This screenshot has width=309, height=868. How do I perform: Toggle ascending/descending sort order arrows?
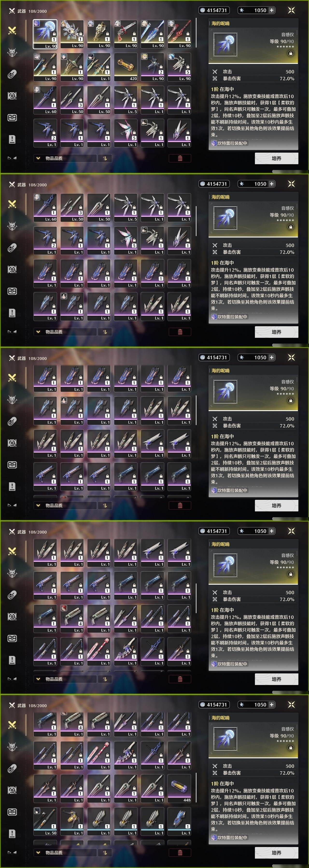click(x=105, y=158)
